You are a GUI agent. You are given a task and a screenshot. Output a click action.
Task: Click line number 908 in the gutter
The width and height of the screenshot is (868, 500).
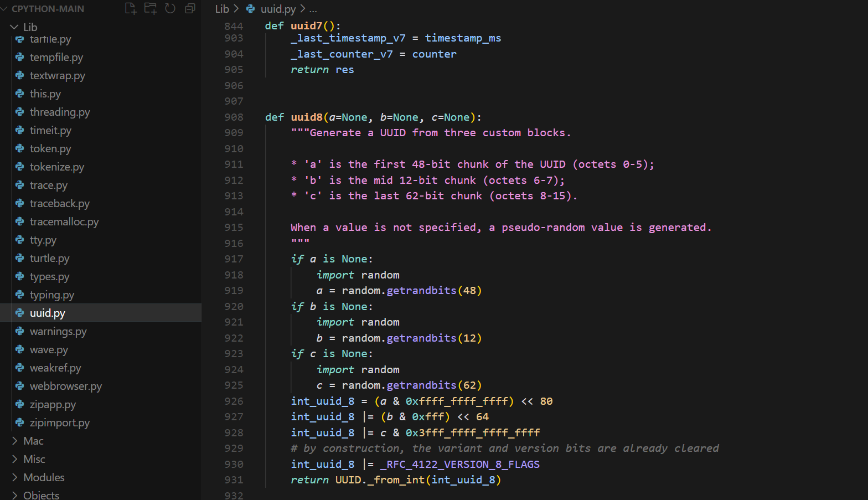tap(234, 117)
